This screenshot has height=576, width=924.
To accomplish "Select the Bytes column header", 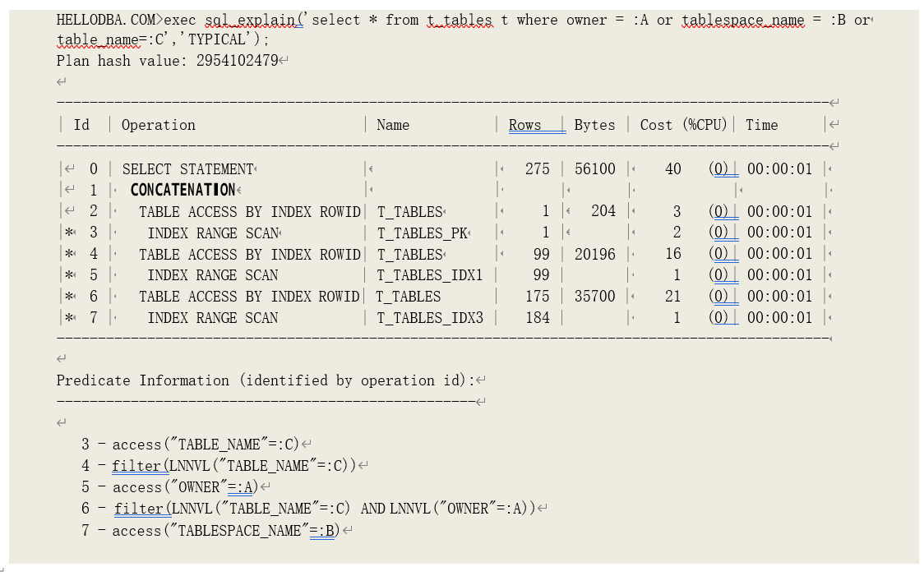I will tap(594, 125).
